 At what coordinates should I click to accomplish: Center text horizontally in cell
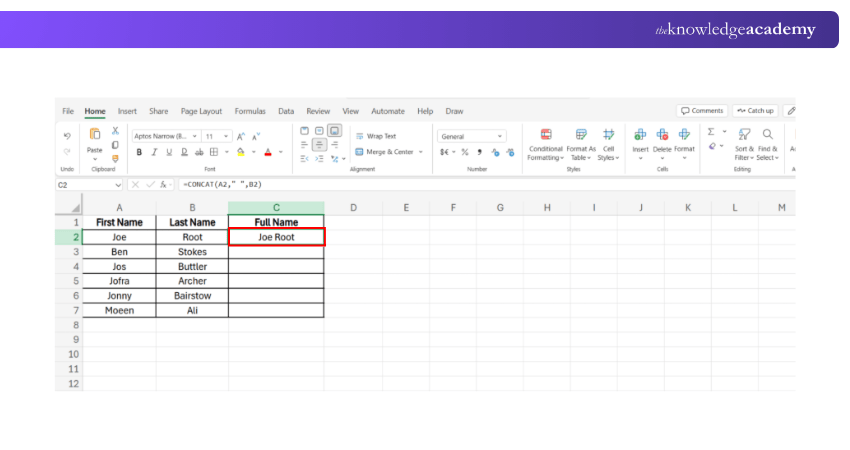point(319,145)
